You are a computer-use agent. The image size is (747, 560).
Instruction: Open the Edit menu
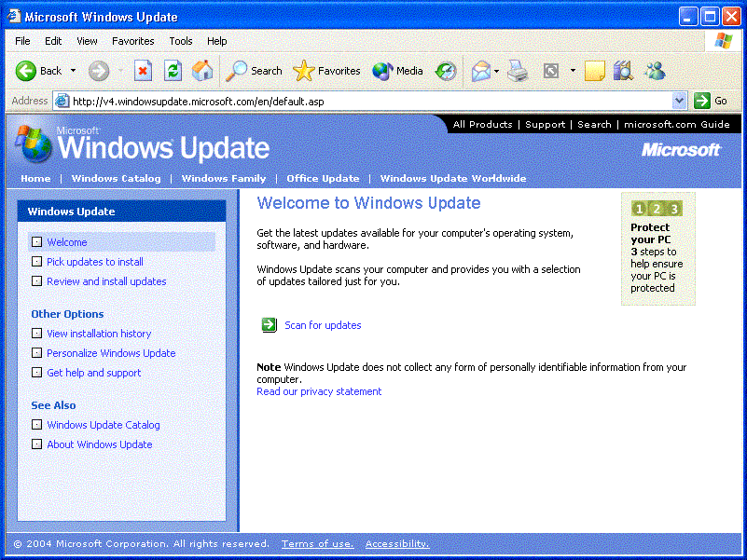(x=53, y=41)
